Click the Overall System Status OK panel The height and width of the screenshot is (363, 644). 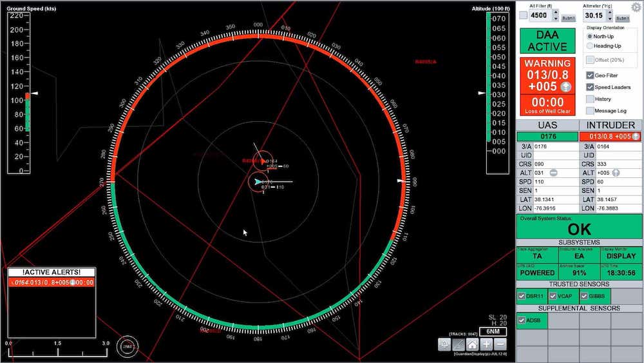tap(579, 226)
